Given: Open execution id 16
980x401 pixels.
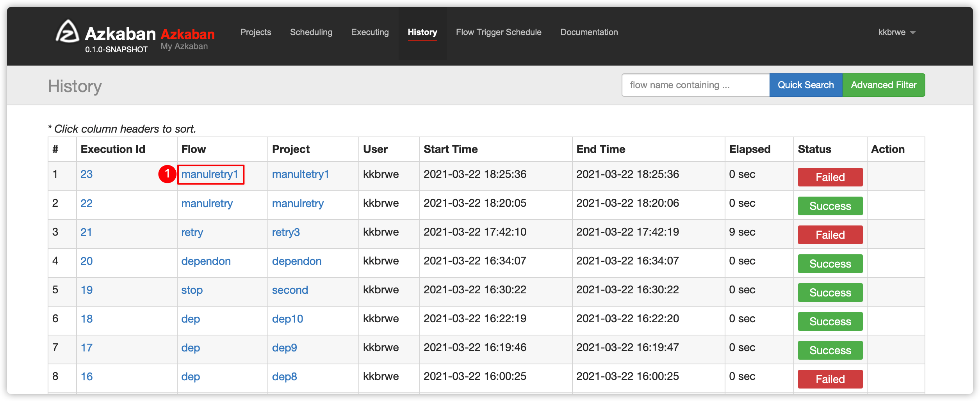Looking at the screenshot, I should (x=87, y=376).
